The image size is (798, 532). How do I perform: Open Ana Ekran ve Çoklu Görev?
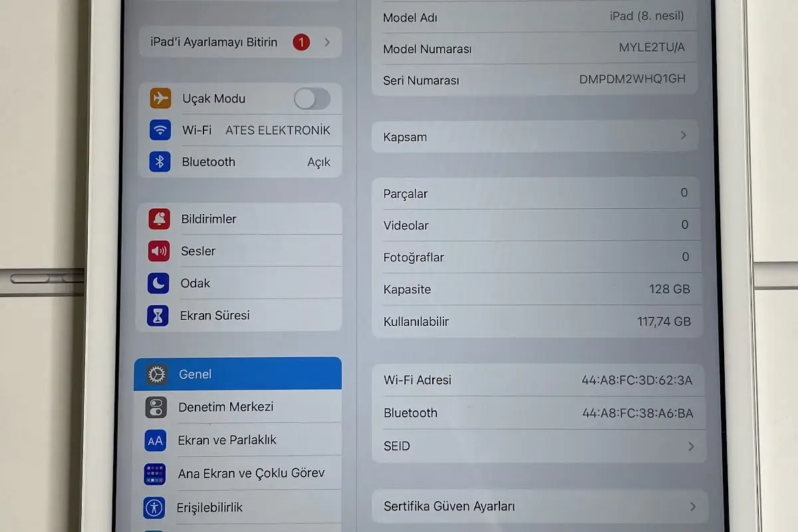coord(237,473)
